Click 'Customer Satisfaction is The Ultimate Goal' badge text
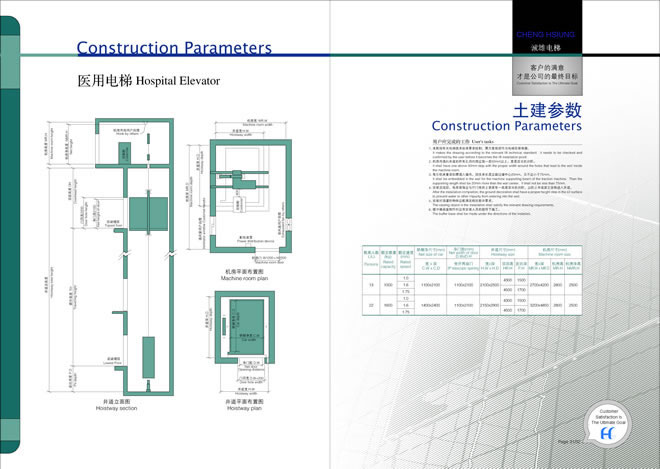Viewport: 660px width, 469px height. [x=609, y=416]
